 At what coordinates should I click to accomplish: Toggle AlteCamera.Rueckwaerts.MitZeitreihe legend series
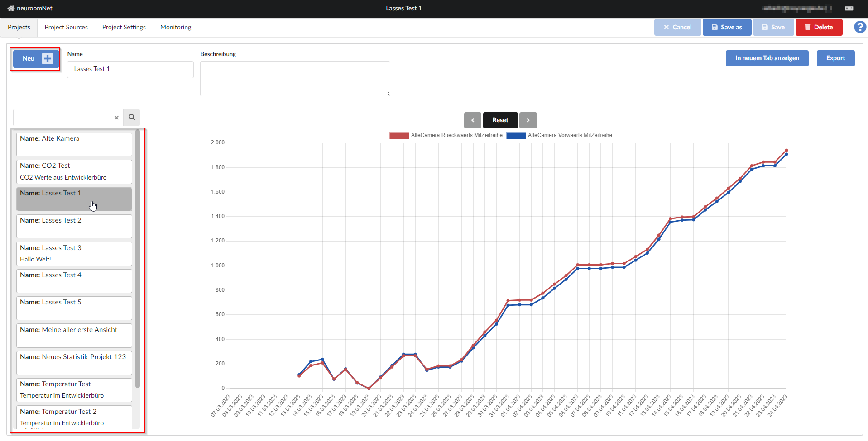446,135
